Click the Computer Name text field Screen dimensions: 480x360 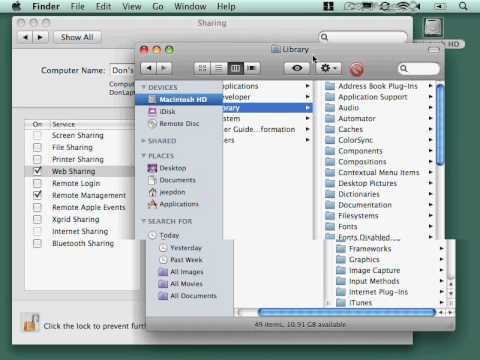(x=123, y=71)
